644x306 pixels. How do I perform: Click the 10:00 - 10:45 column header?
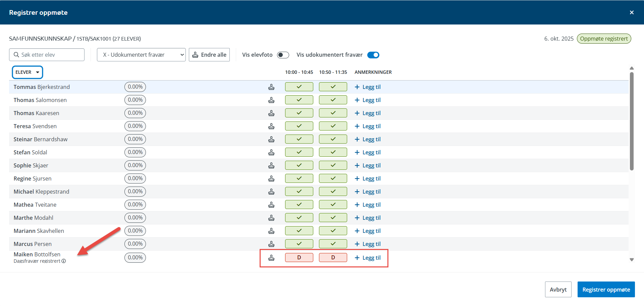(x=299, y=72)
